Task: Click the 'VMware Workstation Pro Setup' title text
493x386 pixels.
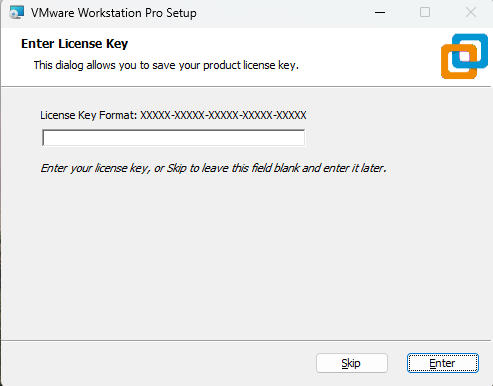Action: pos(114,13)
